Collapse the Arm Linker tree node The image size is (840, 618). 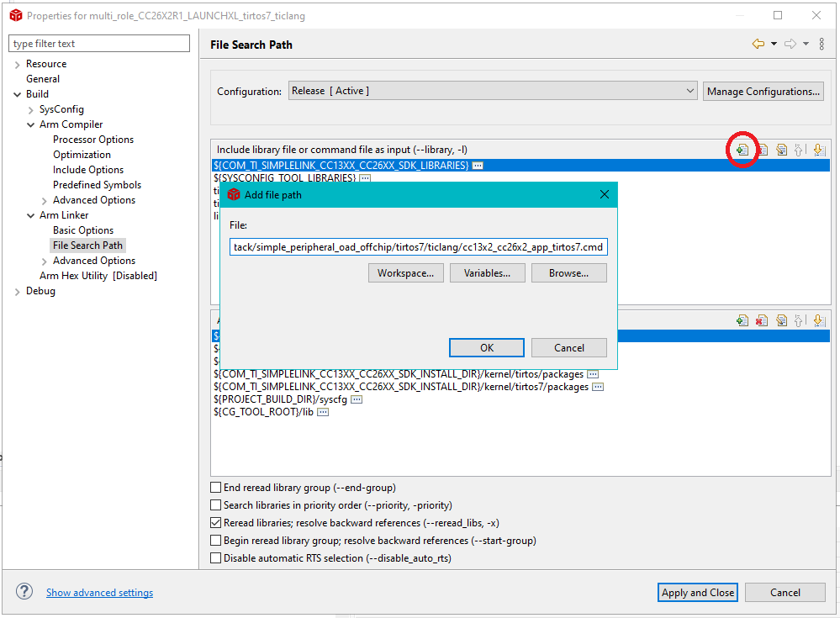[31, 215]
